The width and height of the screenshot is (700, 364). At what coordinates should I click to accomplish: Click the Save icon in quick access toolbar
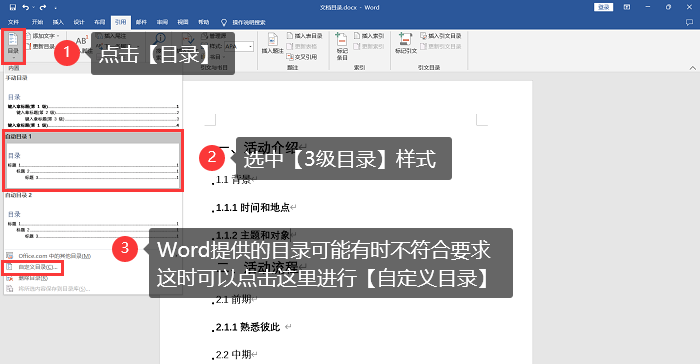[x=13, y=7]
